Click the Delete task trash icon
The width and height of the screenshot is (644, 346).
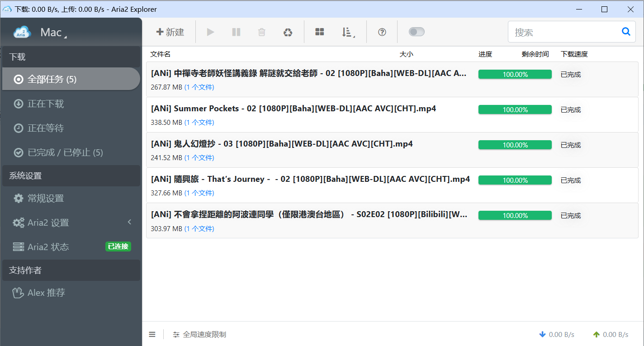coord(261,32)
